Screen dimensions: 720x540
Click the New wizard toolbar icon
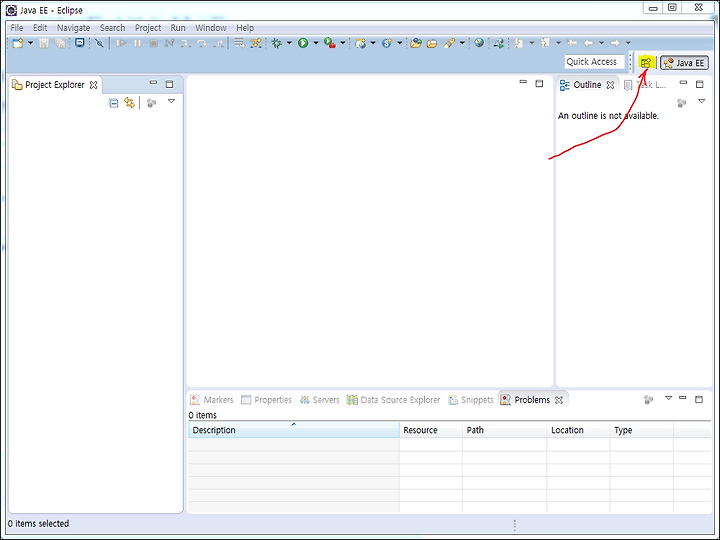click(18, 43)
